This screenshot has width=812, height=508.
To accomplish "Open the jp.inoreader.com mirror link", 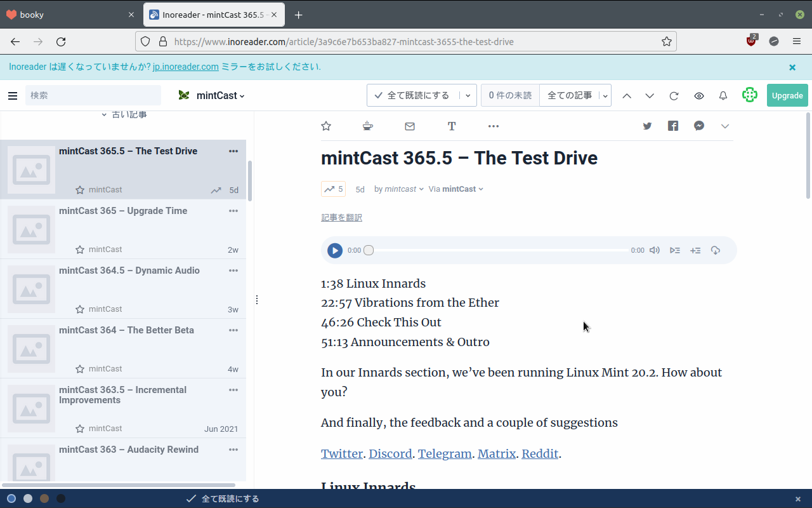I will [186, 67].
